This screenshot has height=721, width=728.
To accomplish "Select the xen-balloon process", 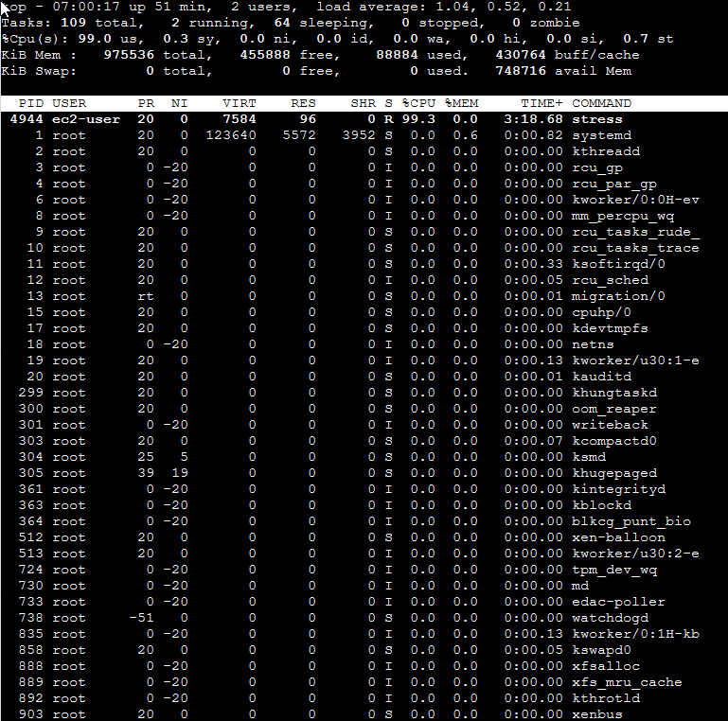I will click(618, 537).
